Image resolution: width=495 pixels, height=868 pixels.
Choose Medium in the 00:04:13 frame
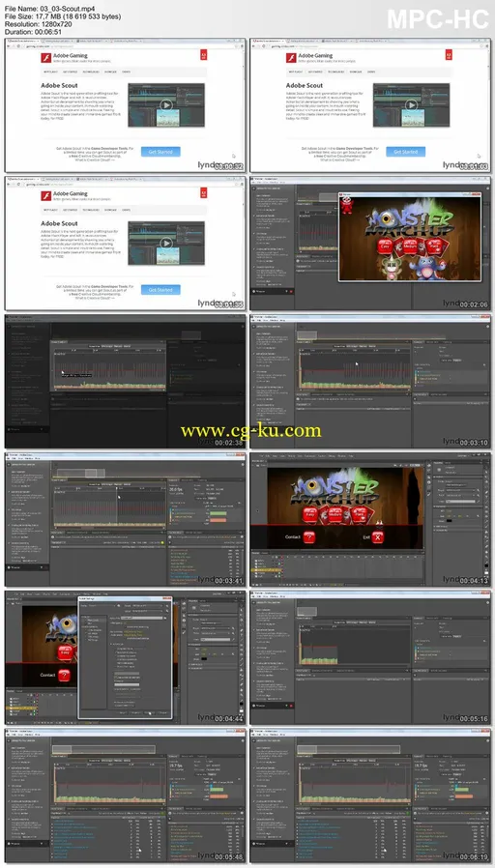[x=335, y=514]
